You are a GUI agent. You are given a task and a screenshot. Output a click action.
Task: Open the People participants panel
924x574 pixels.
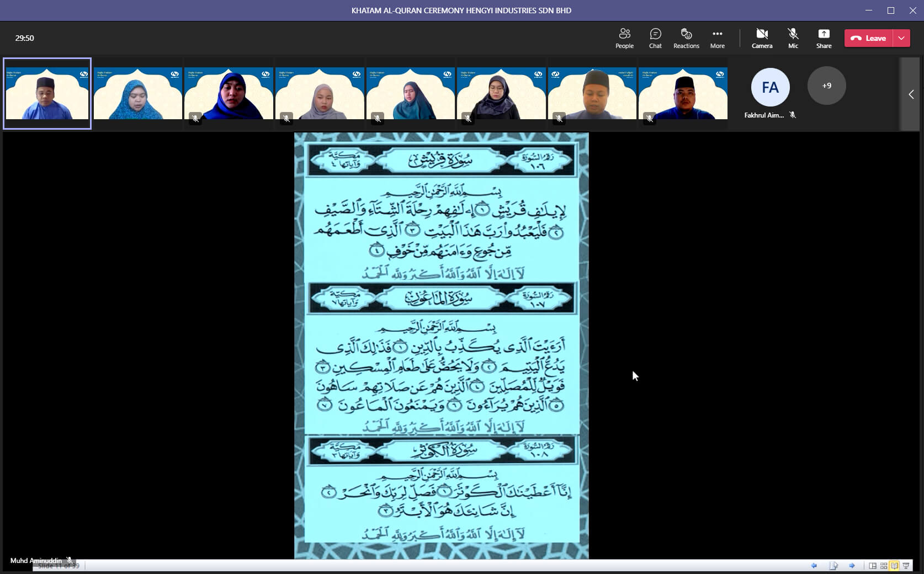624,38
